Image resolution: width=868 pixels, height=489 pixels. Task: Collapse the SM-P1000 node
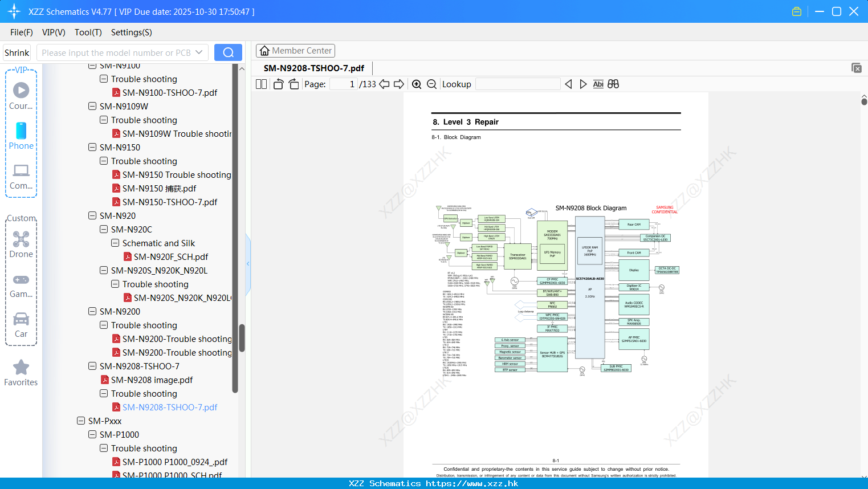click(92, 434)
